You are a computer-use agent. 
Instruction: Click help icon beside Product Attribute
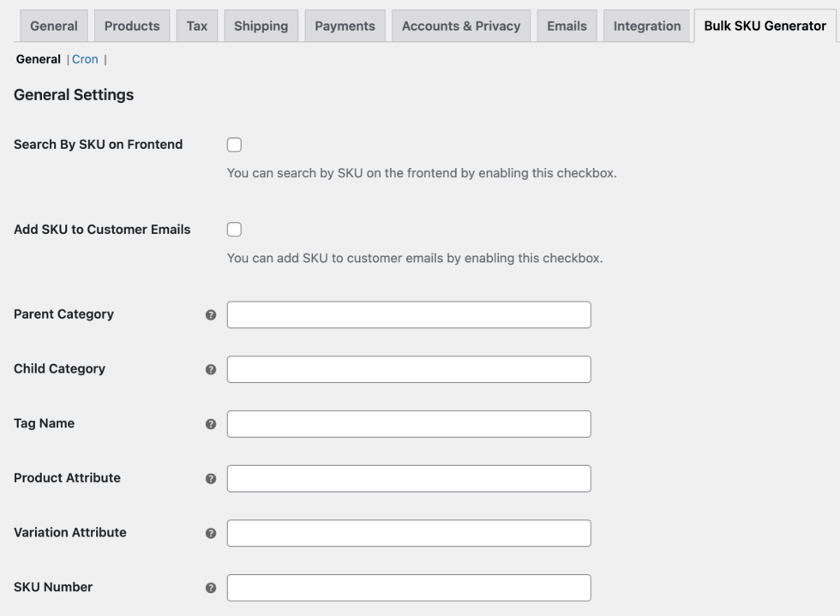coord(211,479)
